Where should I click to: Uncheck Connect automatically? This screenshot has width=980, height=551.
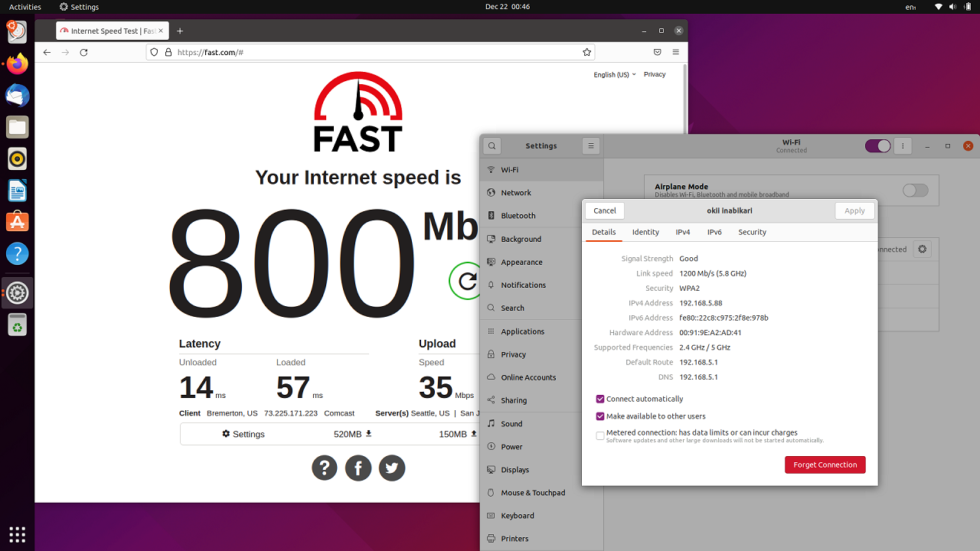tap(600, 399)
